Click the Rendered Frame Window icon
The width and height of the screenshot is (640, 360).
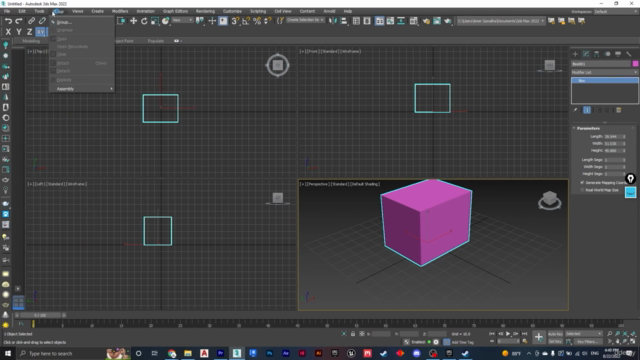437,21
